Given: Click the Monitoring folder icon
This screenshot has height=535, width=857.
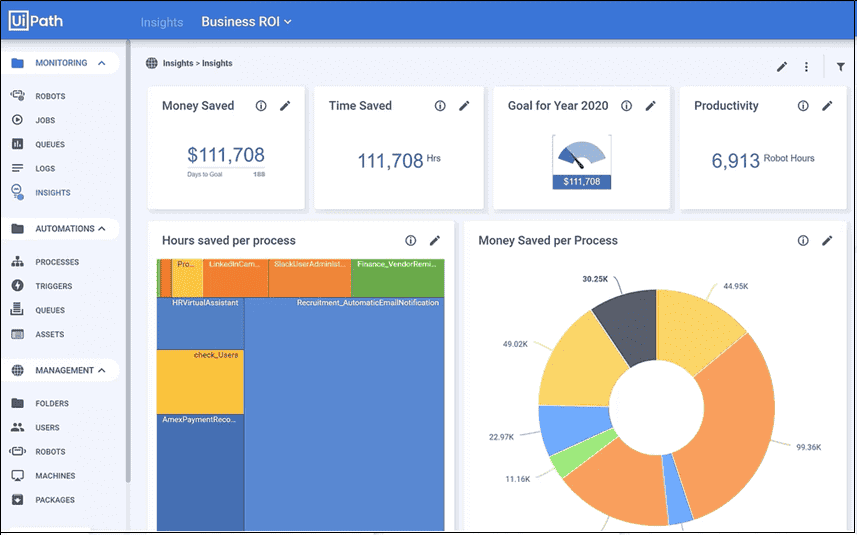Looking at the screenshot, I should pyautogui.click(x=17, y=63).
